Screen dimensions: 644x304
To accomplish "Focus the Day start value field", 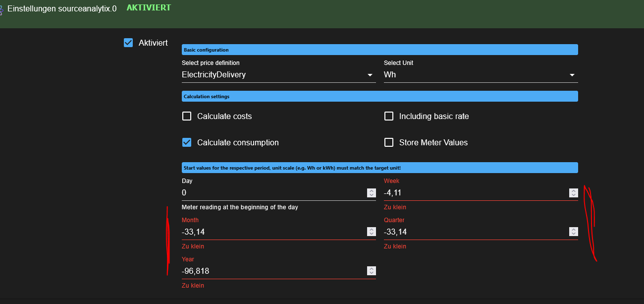I will pyautogui.click(x=272, y=193).
